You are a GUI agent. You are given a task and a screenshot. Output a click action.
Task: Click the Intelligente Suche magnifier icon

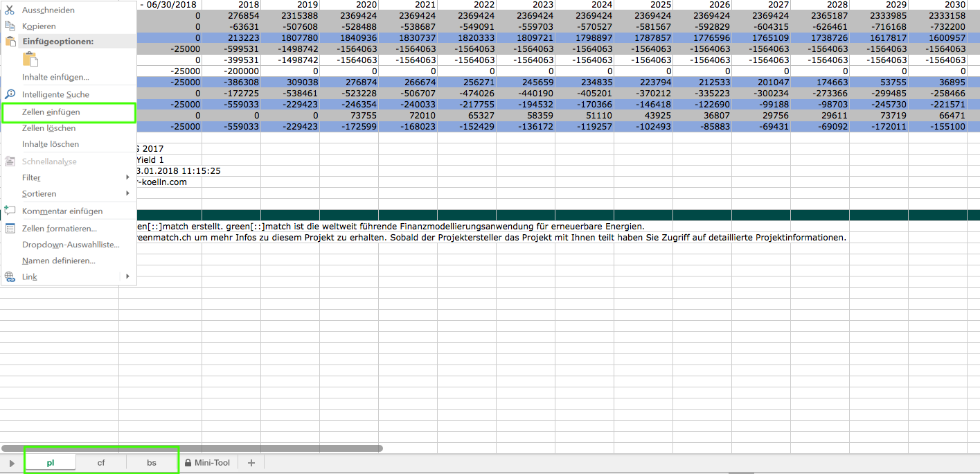[10, 94]
